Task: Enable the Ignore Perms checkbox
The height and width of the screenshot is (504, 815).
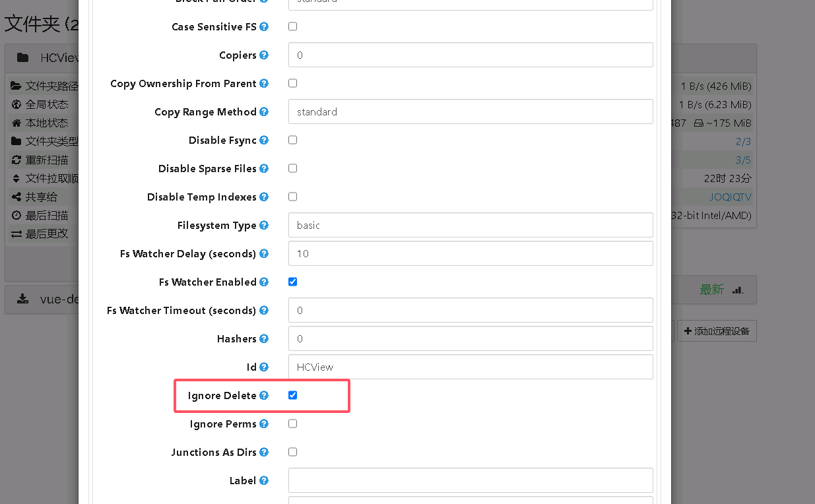Action: click(x=293, y=424)
